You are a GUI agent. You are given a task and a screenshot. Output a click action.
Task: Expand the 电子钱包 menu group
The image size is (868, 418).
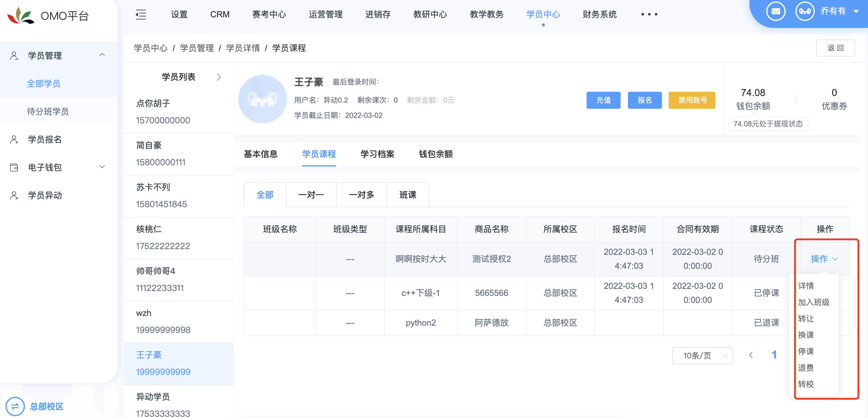point(102,167)
